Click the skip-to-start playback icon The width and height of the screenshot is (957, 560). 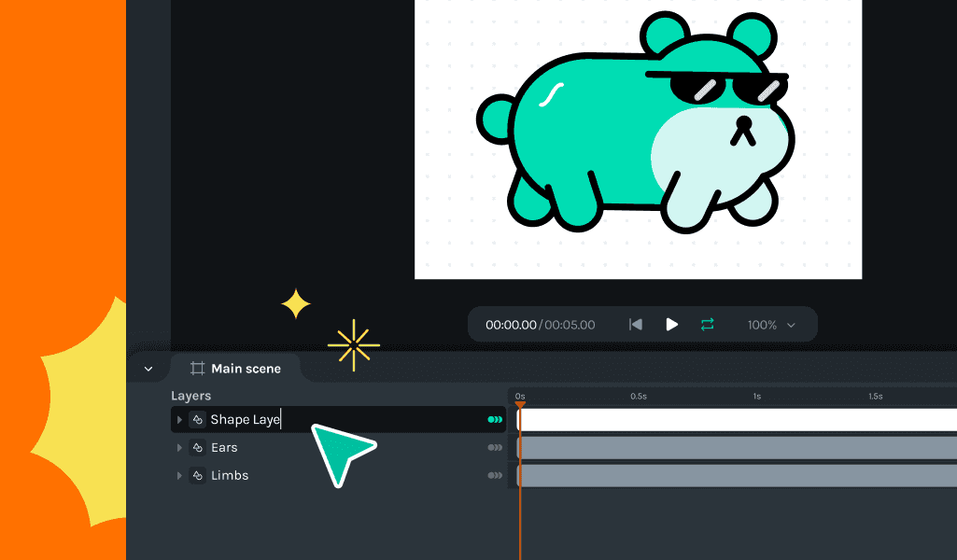click(636, 324)
